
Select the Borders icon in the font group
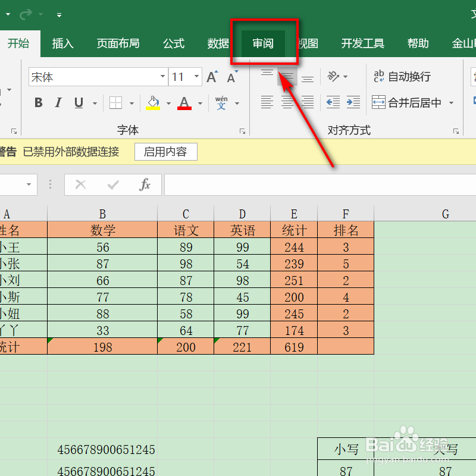point(115,102)
